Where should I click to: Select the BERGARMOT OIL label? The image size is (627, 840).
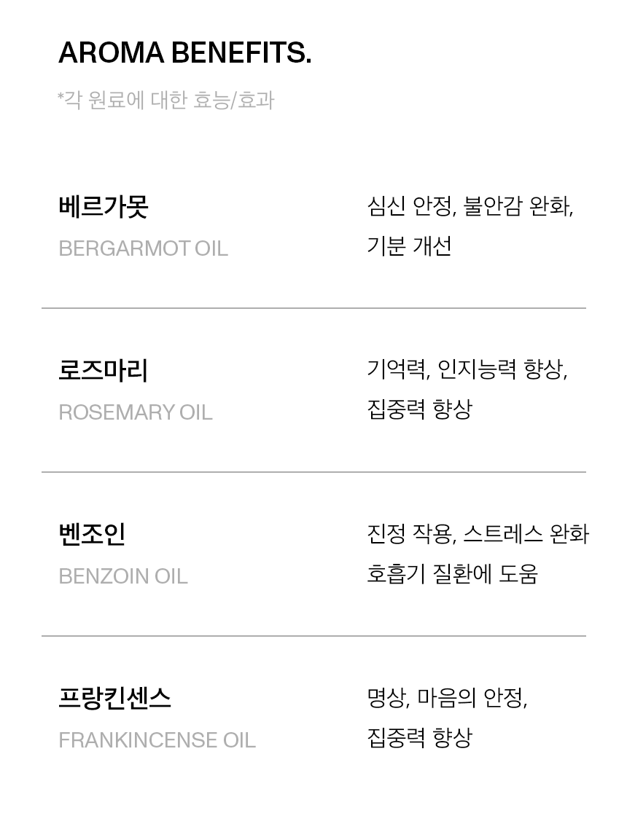(x=143, y=248)
